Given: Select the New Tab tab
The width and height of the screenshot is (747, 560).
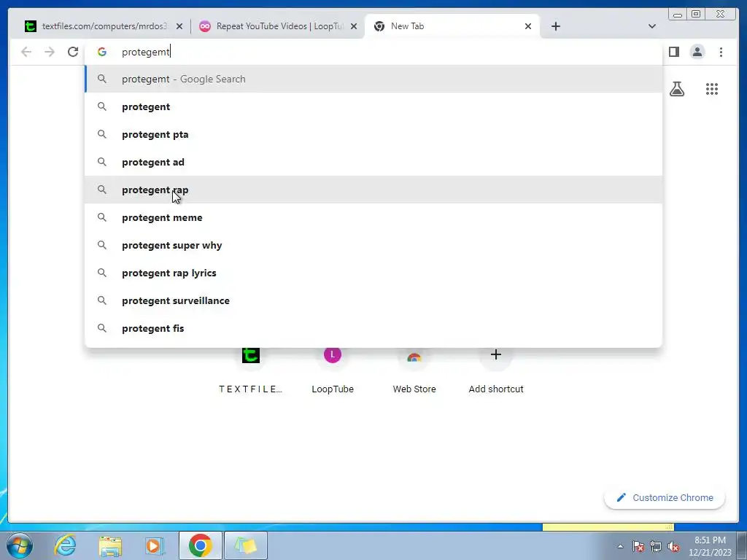Looking at the screenshot, I should pos(452,26).
